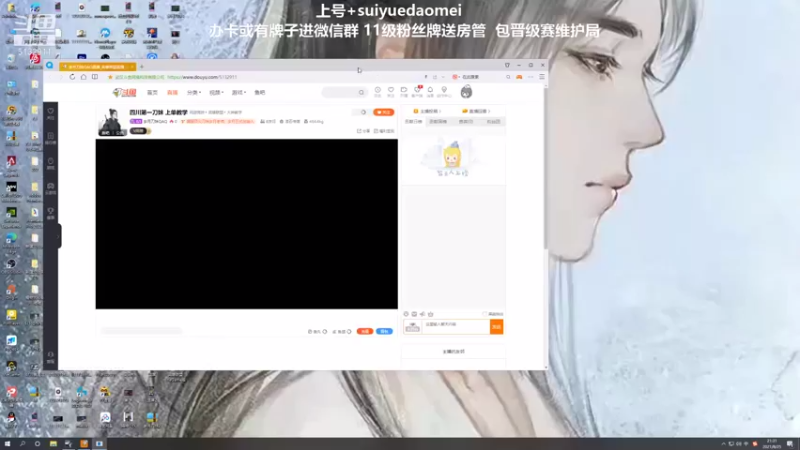Click the red pill button below the video
Viewport: 800px width, 450px height.
(x=365, y=332)
